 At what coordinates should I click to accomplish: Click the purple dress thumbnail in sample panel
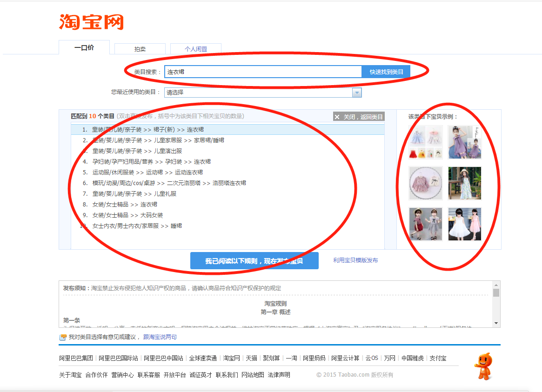point(464,142)
